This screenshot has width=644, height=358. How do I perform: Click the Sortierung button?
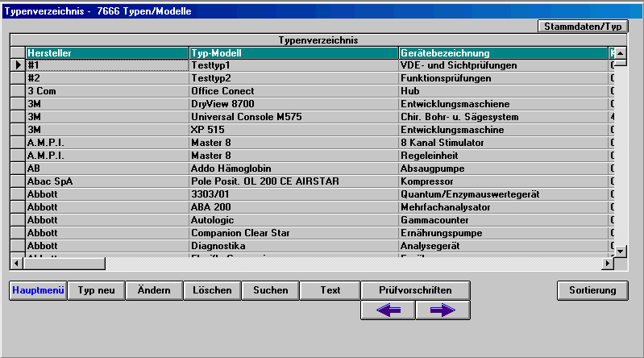coord(592,290)
